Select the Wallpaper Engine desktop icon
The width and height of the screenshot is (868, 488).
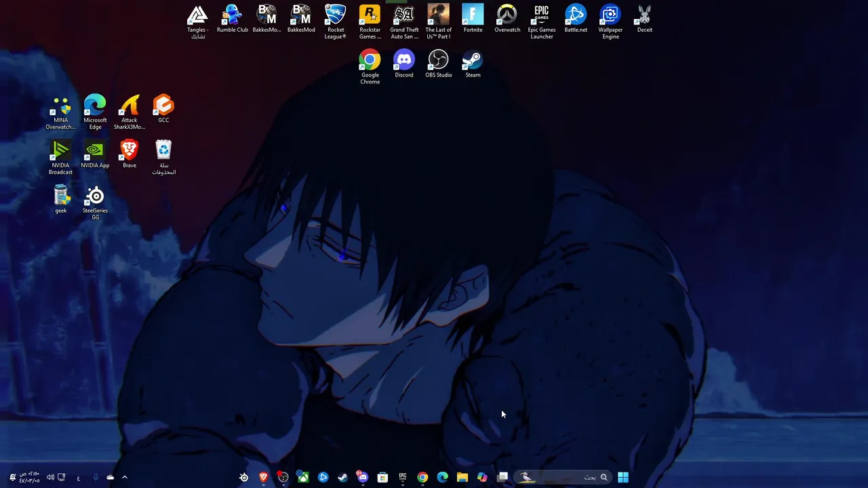610,22
